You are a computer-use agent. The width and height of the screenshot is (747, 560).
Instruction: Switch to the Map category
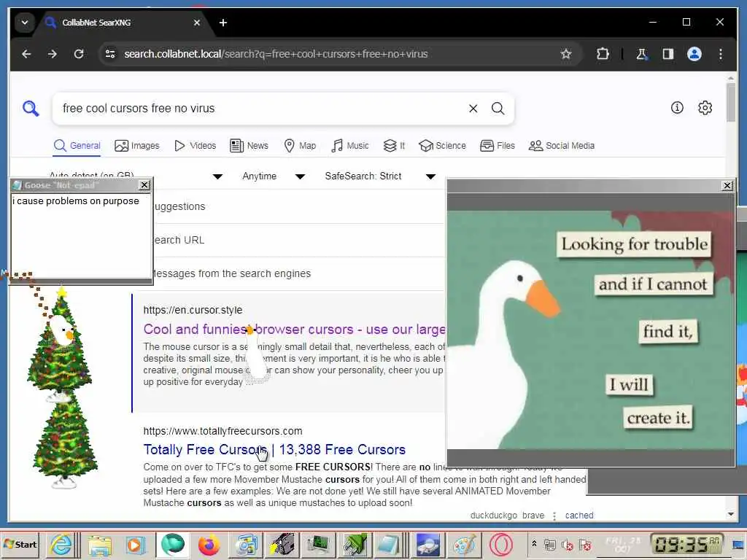(x=300, y=145)
